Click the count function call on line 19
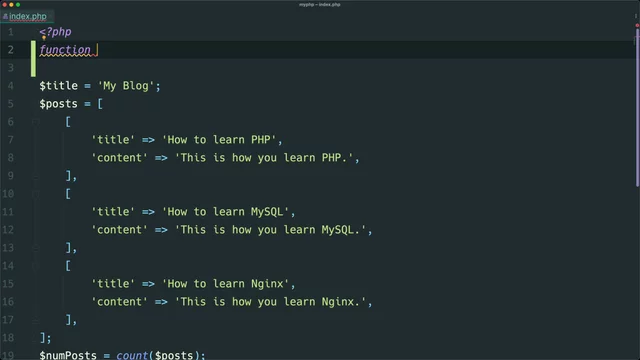 tap(132, 355)
